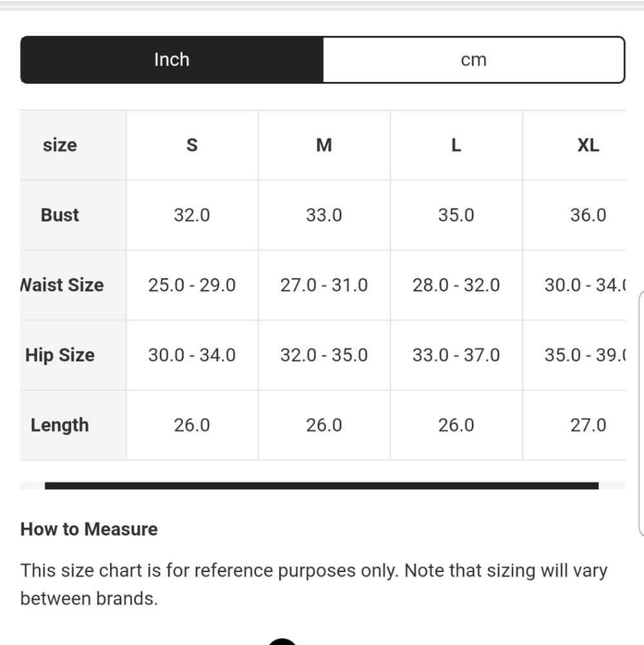Screen dimensions: 644x645
Task: Click Bust value 32.0 for size S
Action: click(192, 215)
